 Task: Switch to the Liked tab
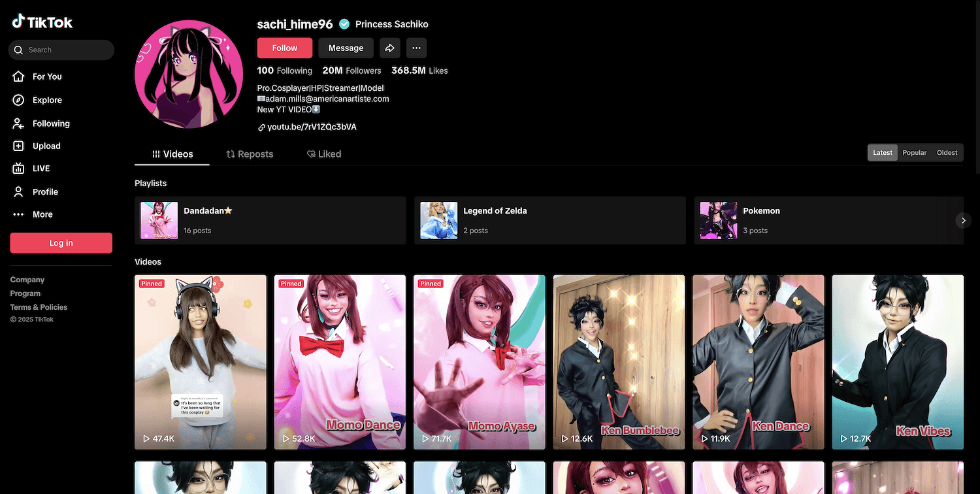point(324,154)
